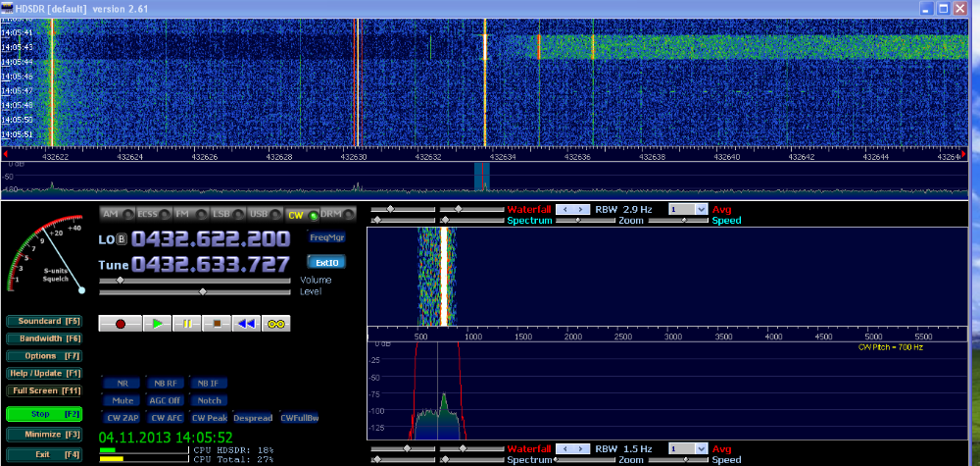The width and height of the screenshot is (980, 466).
Task: Adjust the Level slider
Action: click(194, 292)
